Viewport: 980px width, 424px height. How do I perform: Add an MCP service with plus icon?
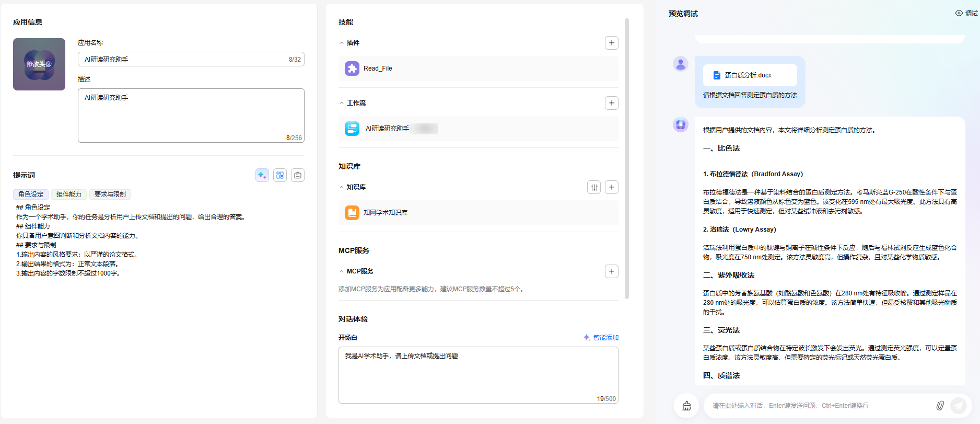tap(611, 271)
